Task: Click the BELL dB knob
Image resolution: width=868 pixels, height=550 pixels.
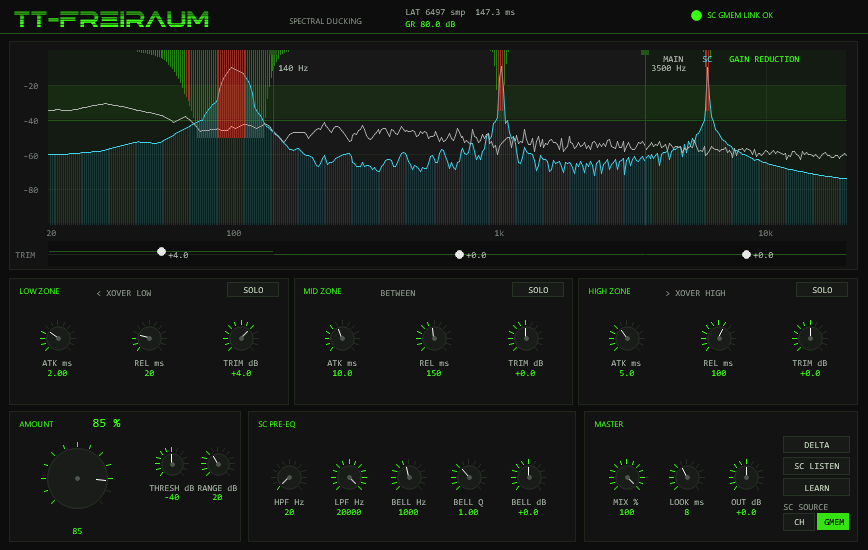Action: tap(529, 477)
